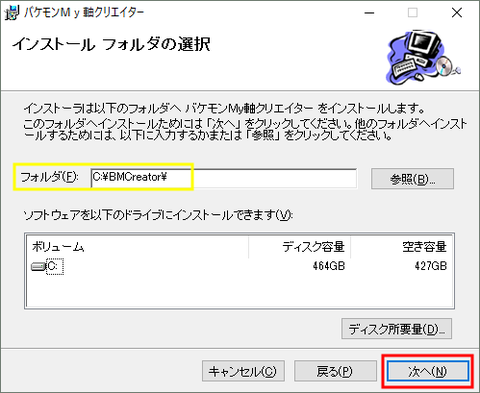Click the installer icon in title bar
Screen dimensions: 480x393
coord(12,13)
